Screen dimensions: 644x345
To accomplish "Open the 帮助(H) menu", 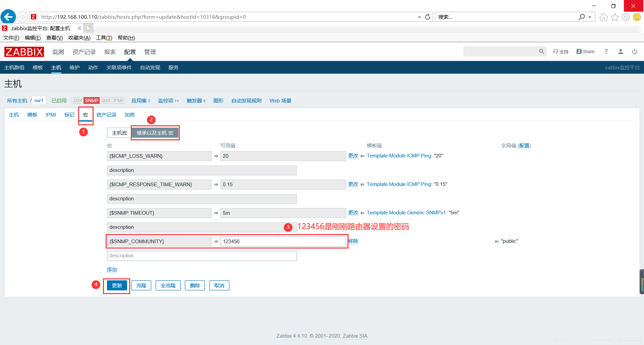I will tap(126, 38).
